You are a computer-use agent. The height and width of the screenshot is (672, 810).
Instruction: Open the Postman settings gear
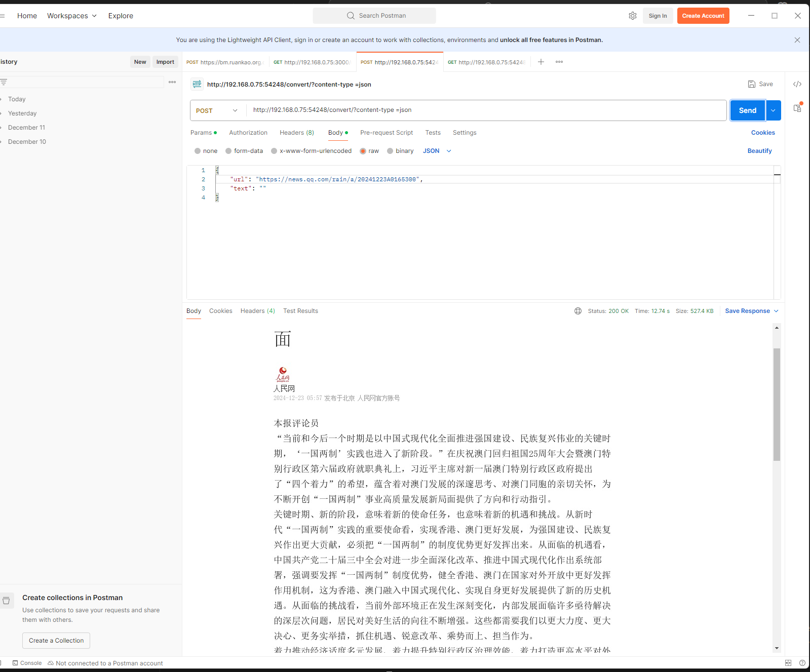pyautogui.click(x=633, y=16)
